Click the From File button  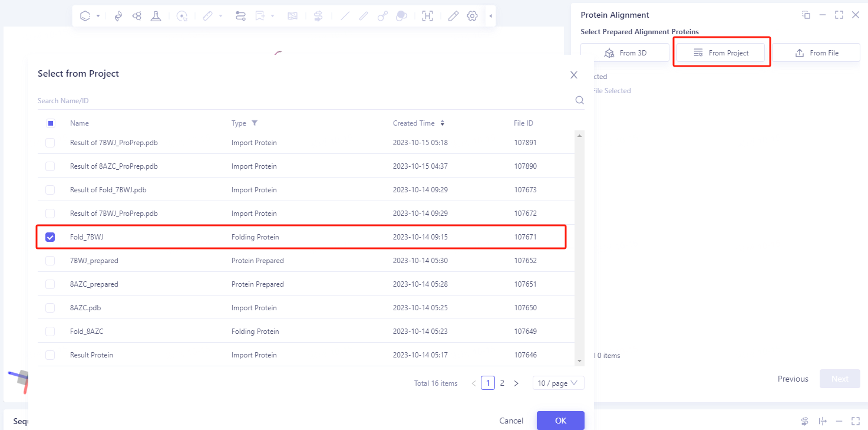click(x=816, y=52)
